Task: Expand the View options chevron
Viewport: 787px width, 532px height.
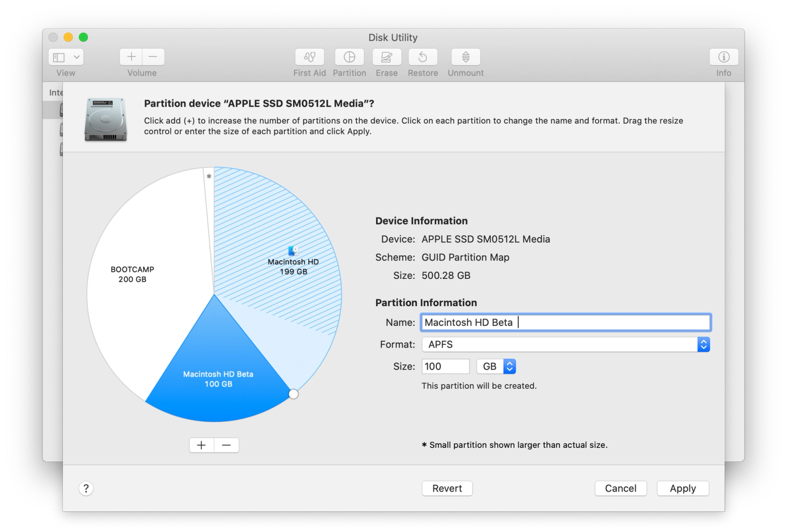Action: [77, 57]
